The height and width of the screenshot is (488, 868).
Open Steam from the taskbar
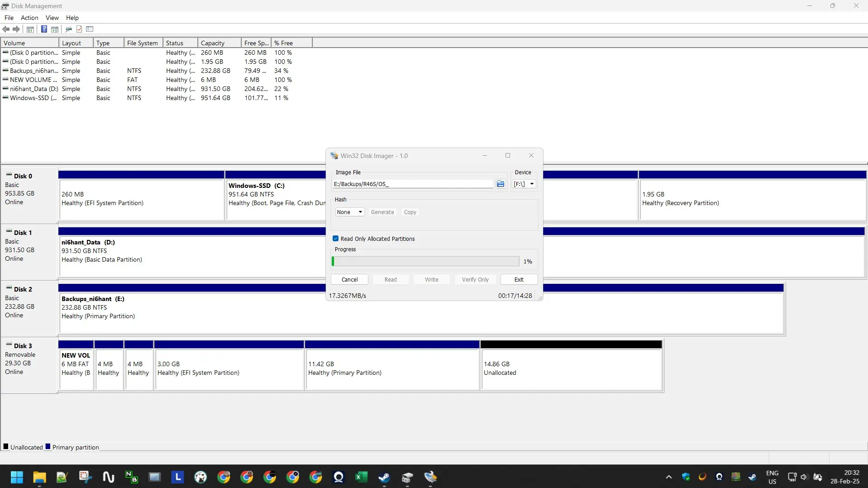tap(384, 477)
